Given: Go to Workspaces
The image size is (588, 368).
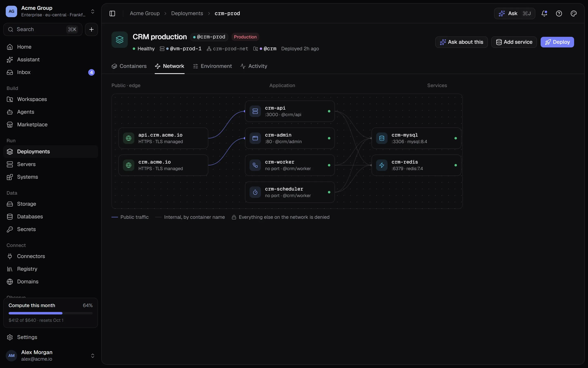Looking at the screenshot, I should coord(51,99).
